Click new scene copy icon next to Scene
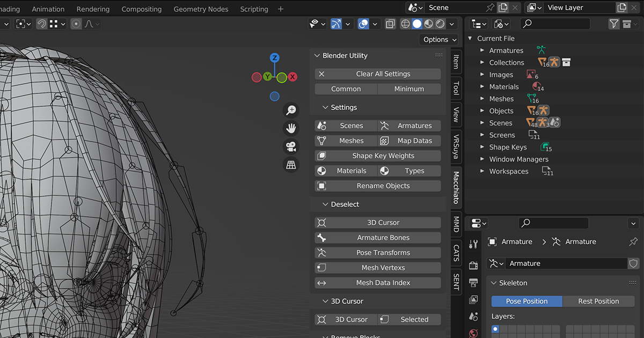The width and height of the screenshot is (644, 338). [503, 8]
